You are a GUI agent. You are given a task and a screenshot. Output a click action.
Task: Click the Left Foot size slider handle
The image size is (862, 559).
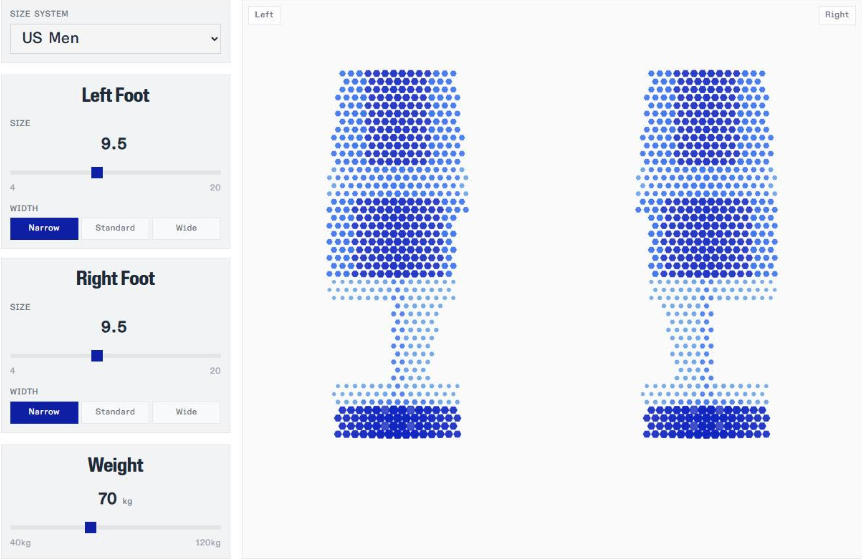click(97, 172)
